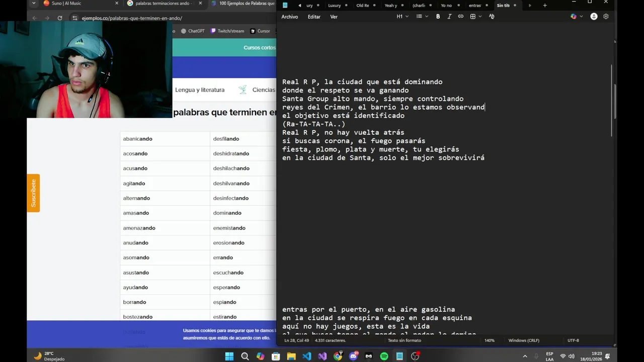Viewport: 644px width, 362px height.
Task: Open Editar menu
Action: click(314, 17)
